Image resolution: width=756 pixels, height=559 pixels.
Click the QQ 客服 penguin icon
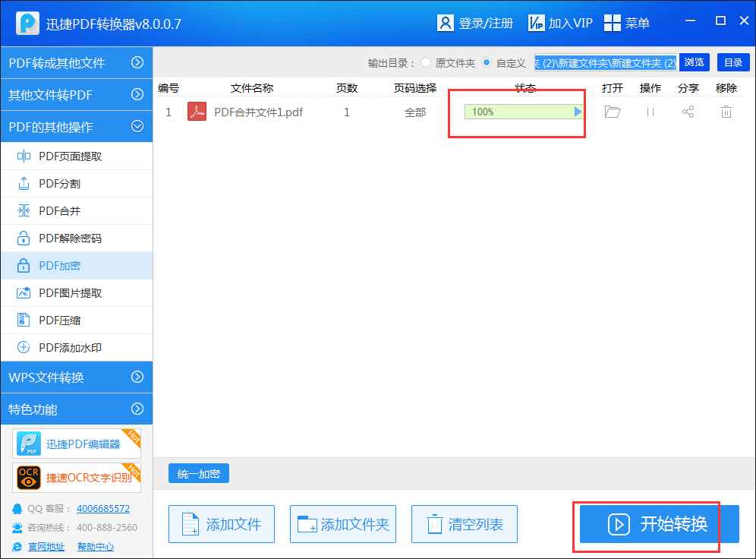17,508
